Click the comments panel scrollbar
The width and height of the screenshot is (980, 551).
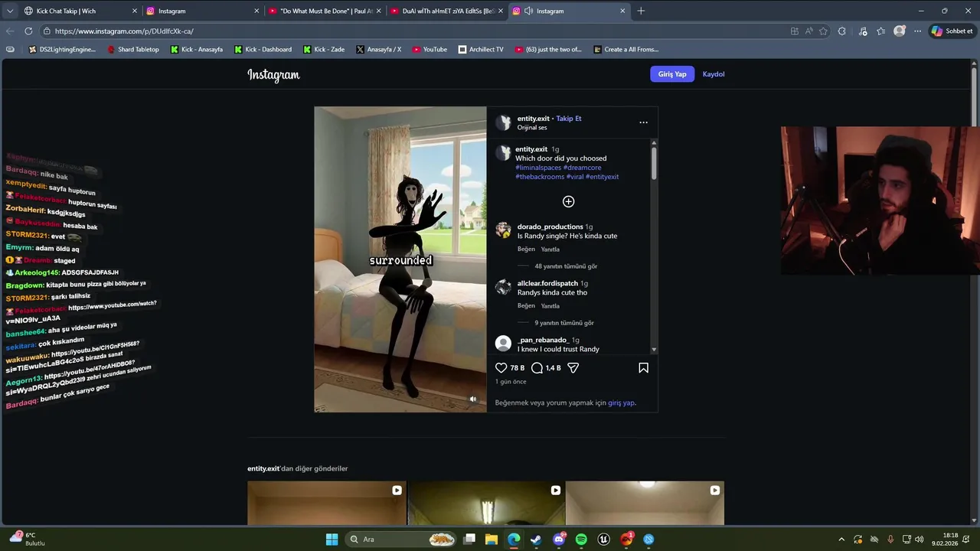(x=654, y=164)
